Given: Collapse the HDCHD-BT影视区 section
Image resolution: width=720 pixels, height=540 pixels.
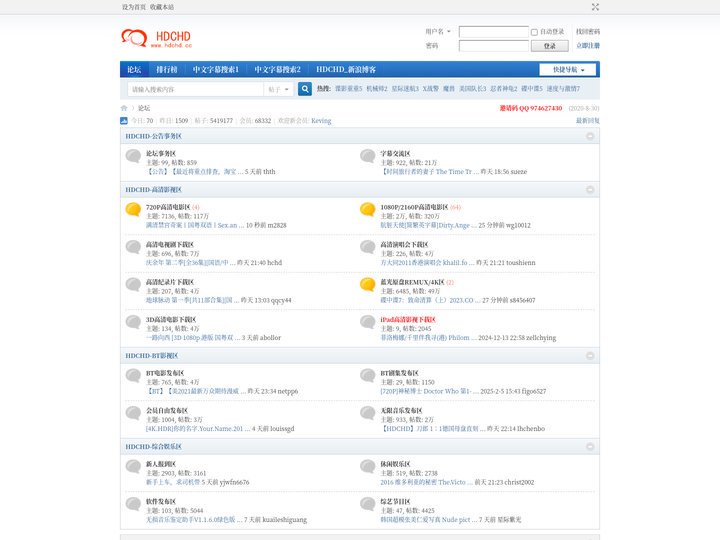Looking at the screenshot, I should (590, 356).
